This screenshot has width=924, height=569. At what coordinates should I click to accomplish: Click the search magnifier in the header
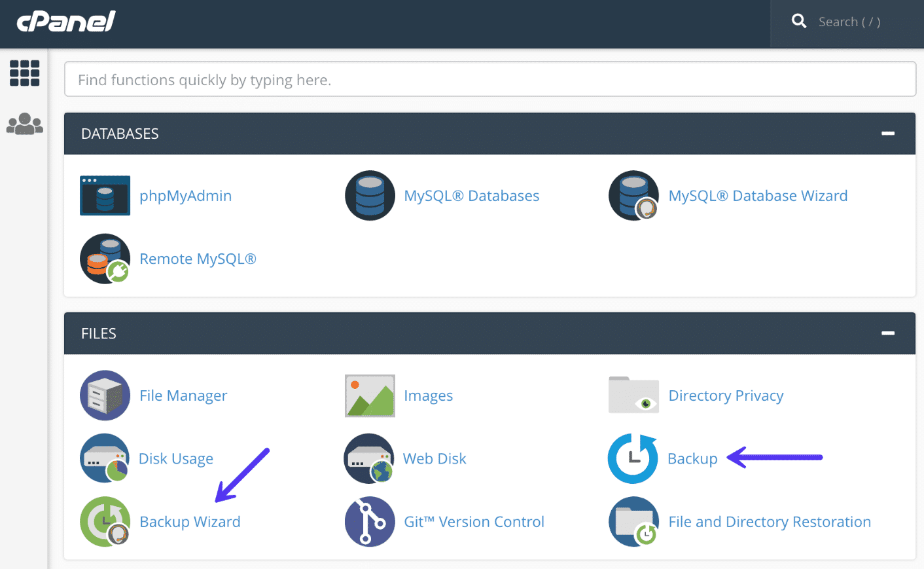(799, 20)
